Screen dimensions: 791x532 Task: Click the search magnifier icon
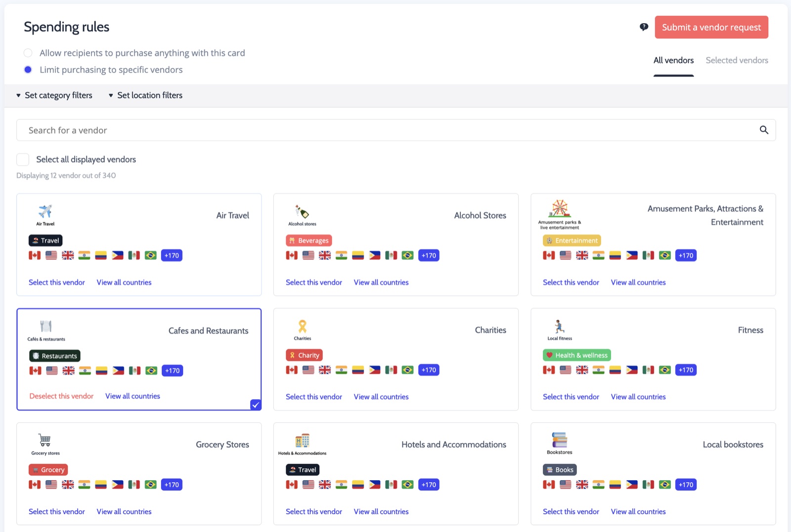tap(764, 130)
